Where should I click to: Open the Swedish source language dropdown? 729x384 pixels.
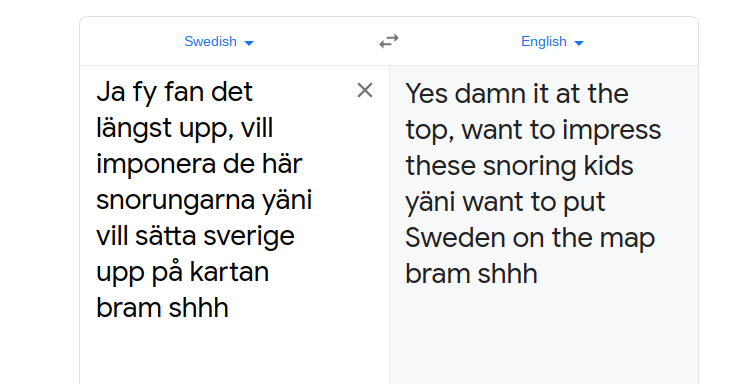[219, 41]
